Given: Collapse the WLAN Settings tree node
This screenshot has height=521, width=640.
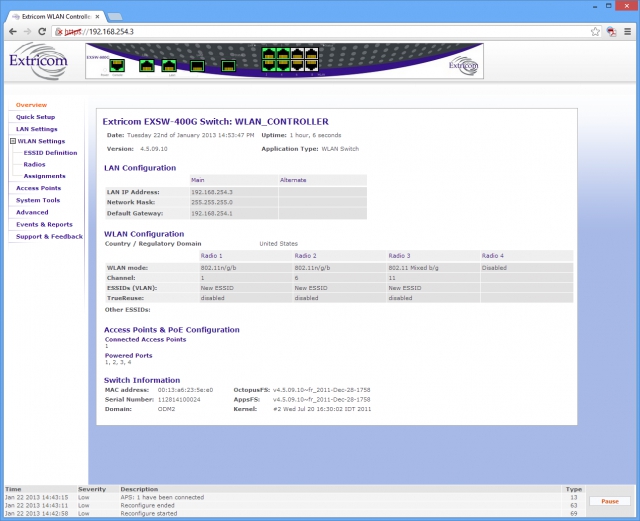Looking at the screenshot, I should tap(13, 141).
